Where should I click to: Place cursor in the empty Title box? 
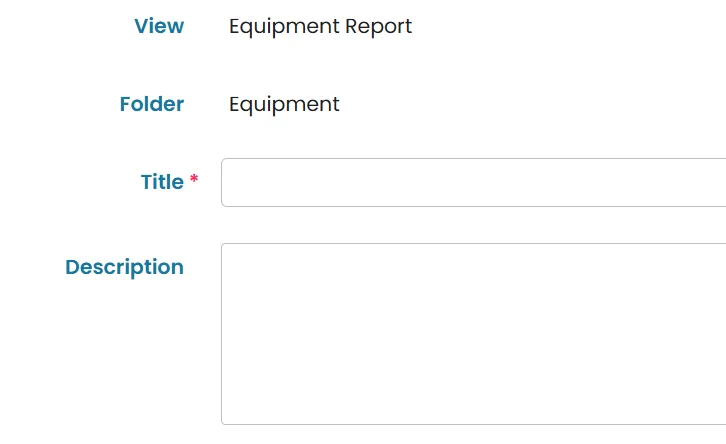473,182
